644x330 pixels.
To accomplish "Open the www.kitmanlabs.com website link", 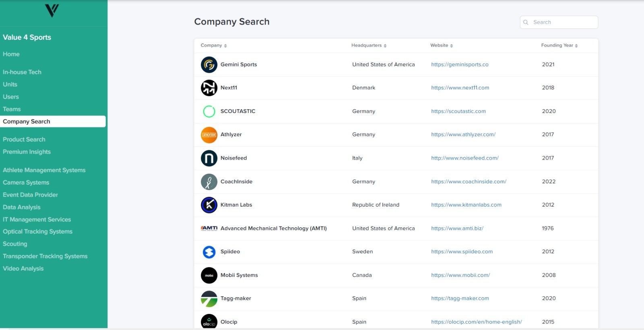I will coord(466,205).
